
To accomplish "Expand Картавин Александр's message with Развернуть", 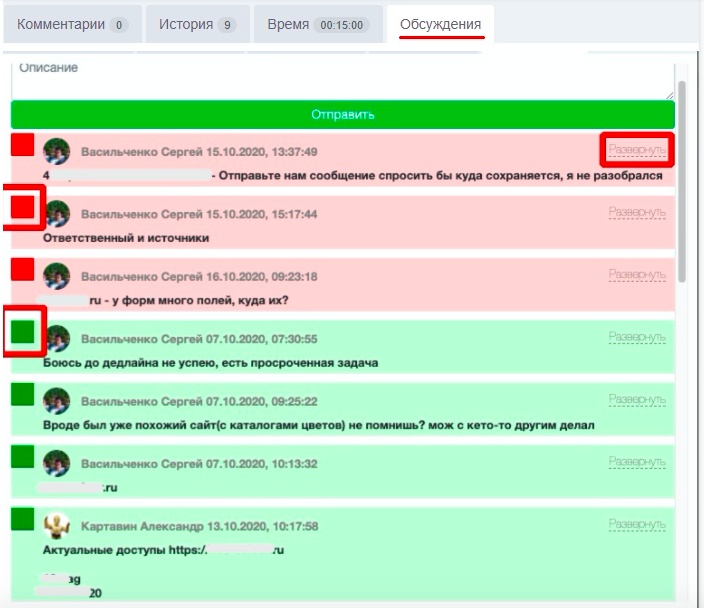I will tap(637, 525).
